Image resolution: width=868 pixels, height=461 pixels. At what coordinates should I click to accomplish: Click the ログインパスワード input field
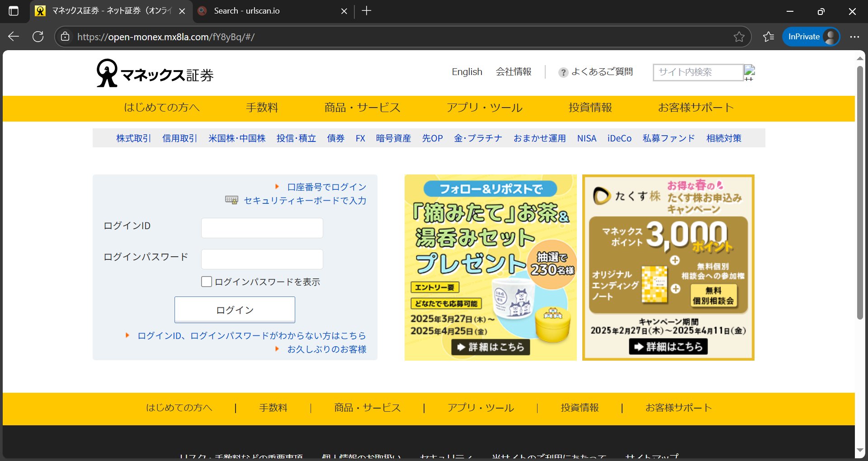click(x=262, y=259)
